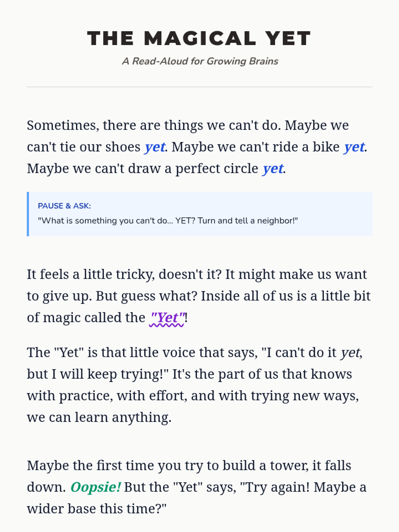Click the title "THE MAGICAL YET"
The height and width of the screenshot is (532, 399).
coord(199,38)
